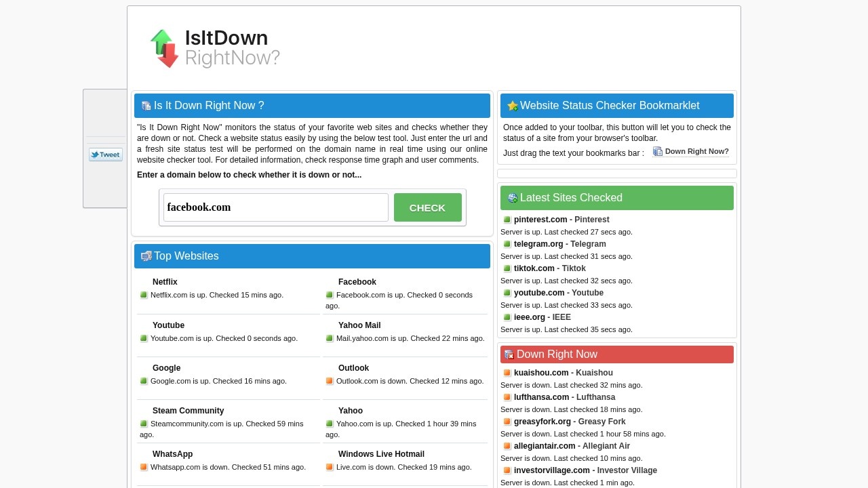Click the icon beside Is It Down Right Now heading

tap(146, 106)
